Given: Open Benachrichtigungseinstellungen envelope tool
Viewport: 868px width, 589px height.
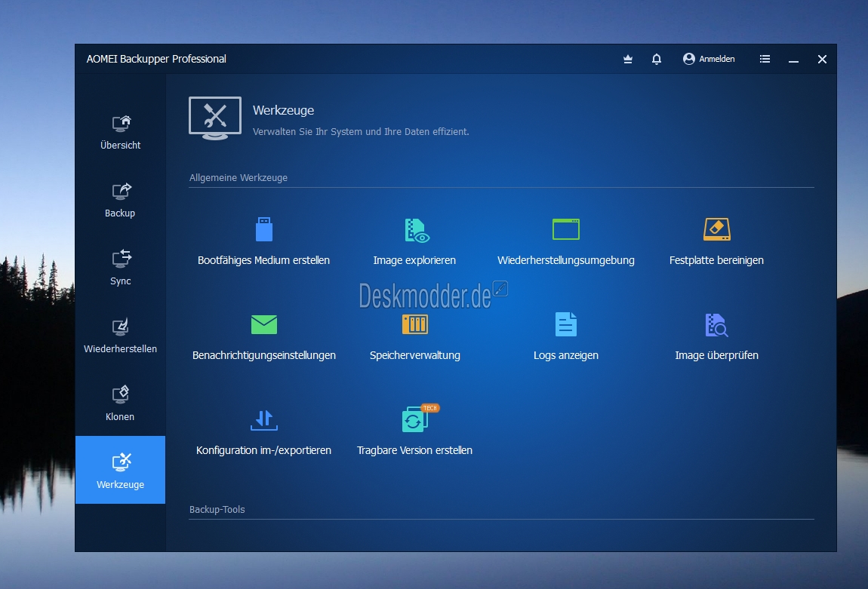Looking at the screenshot, I should click(x=263, y=337).
